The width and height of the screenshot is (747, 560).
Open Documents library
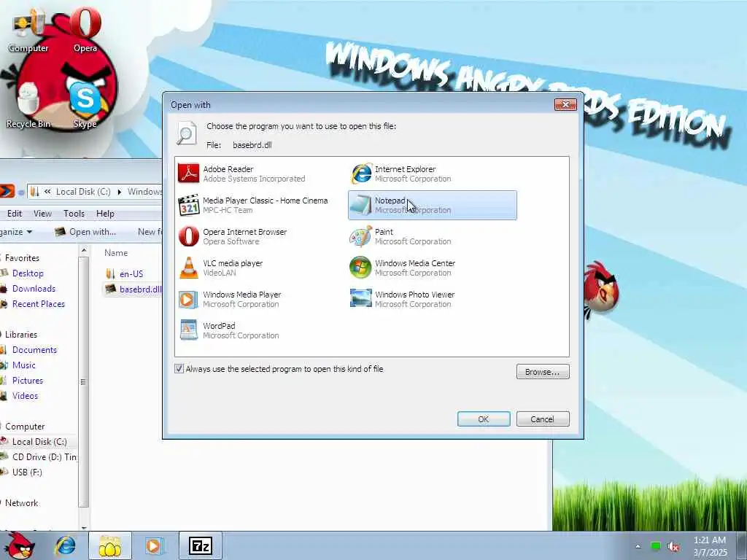coord(34,349)
